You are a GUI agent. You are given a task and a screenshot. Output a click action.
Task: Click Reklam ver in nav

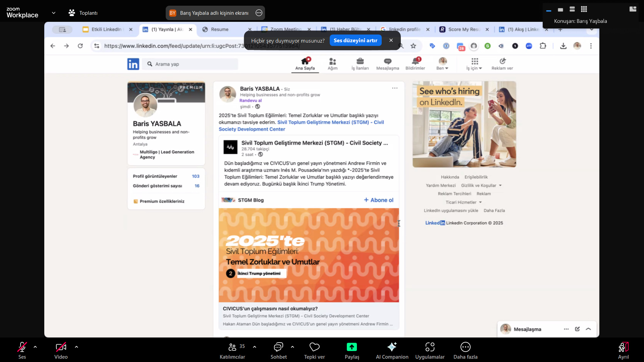point(502,63)
